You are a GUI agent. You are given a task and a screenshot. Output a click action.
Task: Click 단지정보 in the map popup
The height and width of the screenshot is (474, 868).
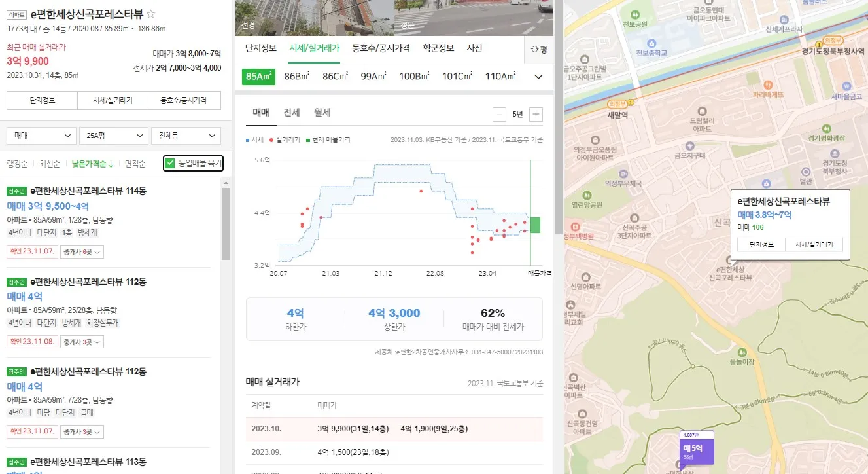coord(761,244)
